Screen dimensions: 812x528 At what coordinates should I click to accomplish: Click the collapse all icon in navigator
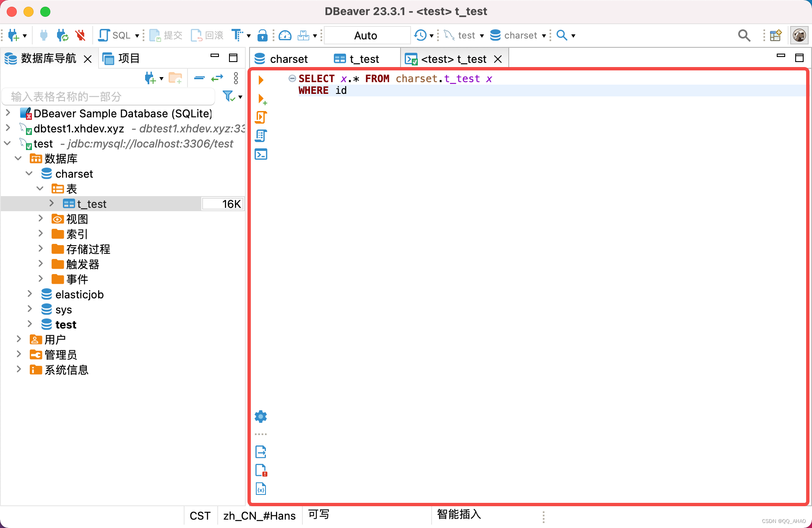pos(199,78)
